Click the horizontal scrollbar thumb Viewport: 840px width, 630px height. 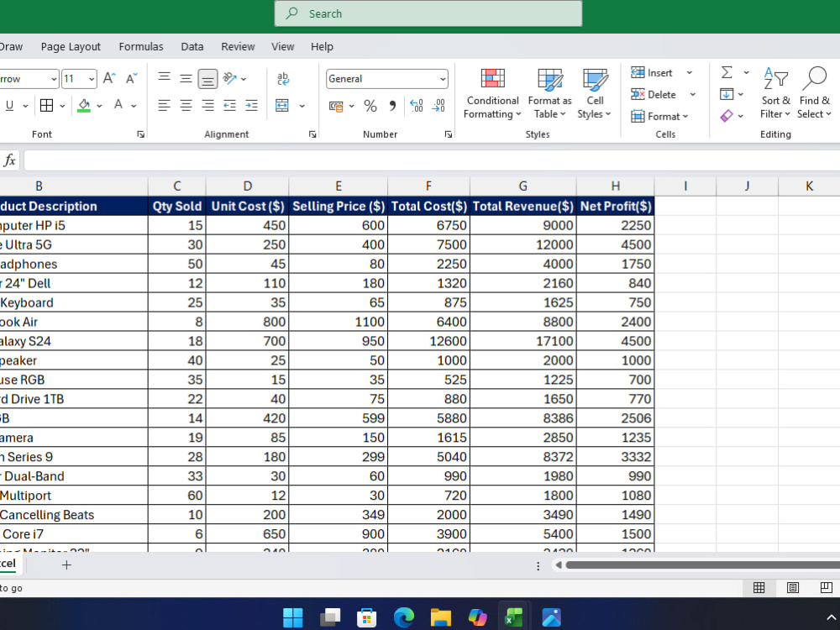(703, 565)
